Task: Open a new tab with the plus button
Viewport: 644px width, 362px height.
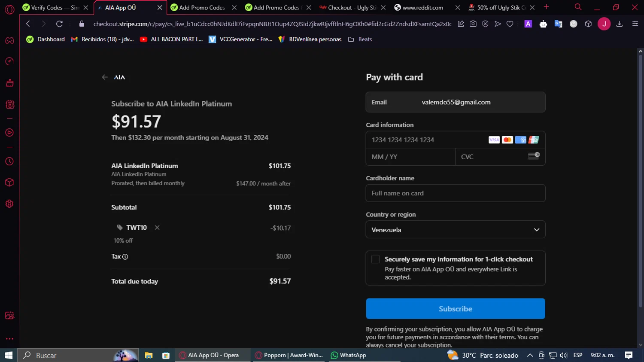Action: (546, 7)
